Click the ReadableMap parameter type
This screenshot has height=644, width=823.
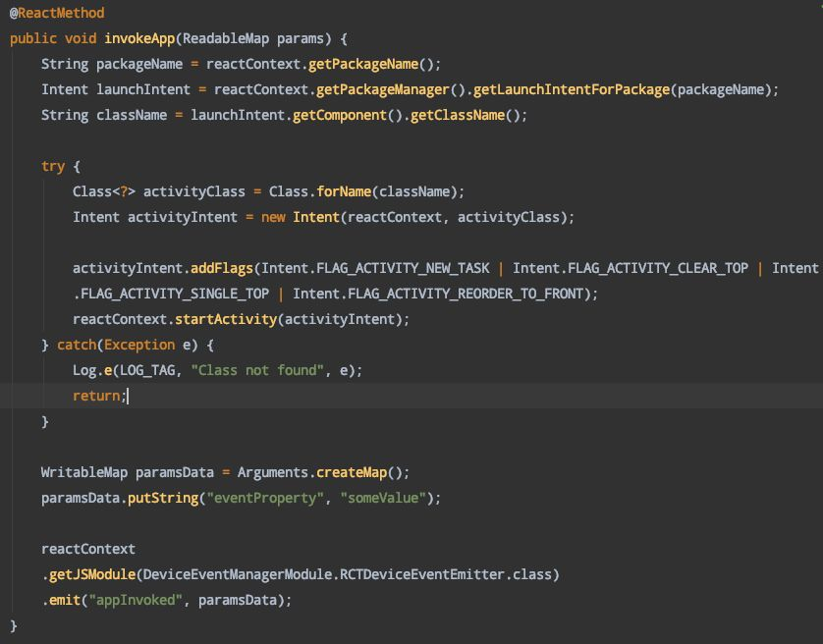(226, 39)
